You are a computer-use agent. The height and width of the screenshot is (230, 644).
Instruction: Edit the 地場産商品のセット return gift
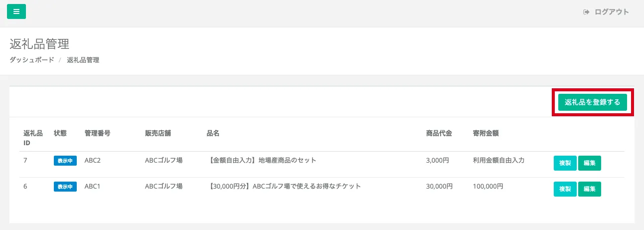coord(590,163)
